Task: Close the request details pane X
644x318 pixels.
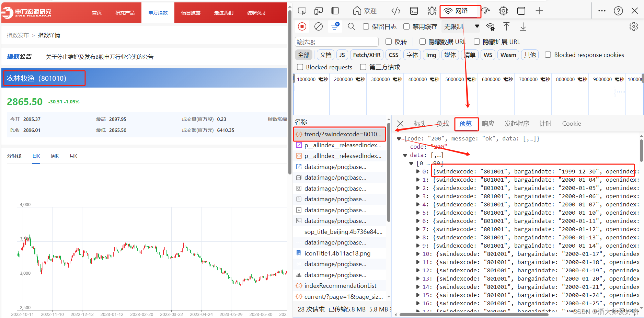Action: pos(400,124)
